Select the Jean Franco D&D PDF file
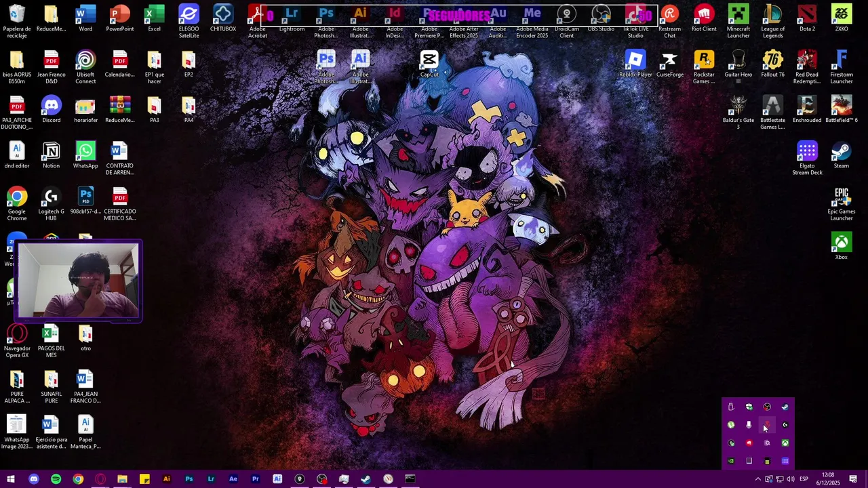This screenshot has width=868, height=488. (x=51, y=66)
